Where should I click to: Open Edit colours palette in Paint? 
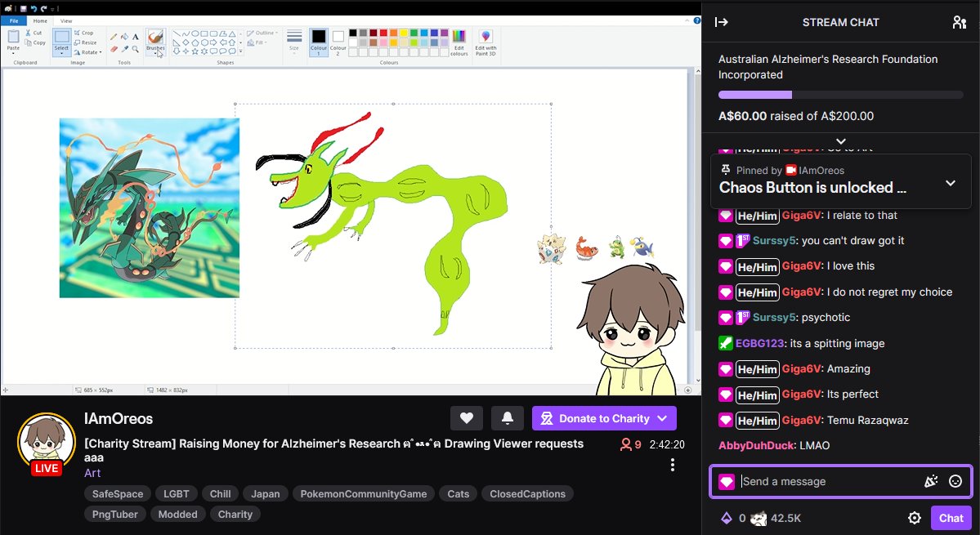[x=459, y=42]
